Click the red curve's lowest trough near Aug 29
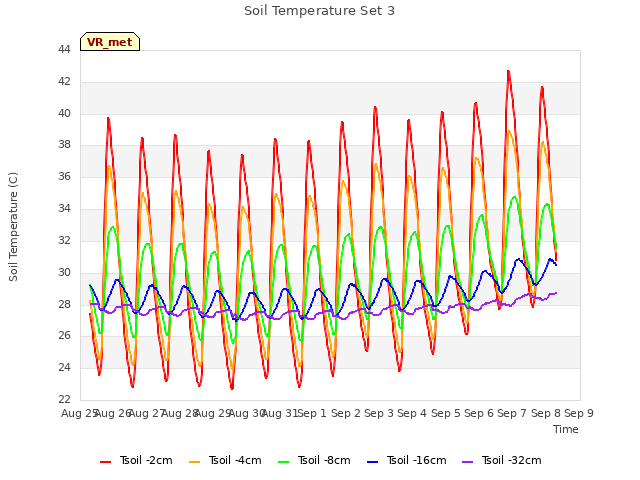The width and height of the screenshot is (640, 480). click(x=232, y=389)
